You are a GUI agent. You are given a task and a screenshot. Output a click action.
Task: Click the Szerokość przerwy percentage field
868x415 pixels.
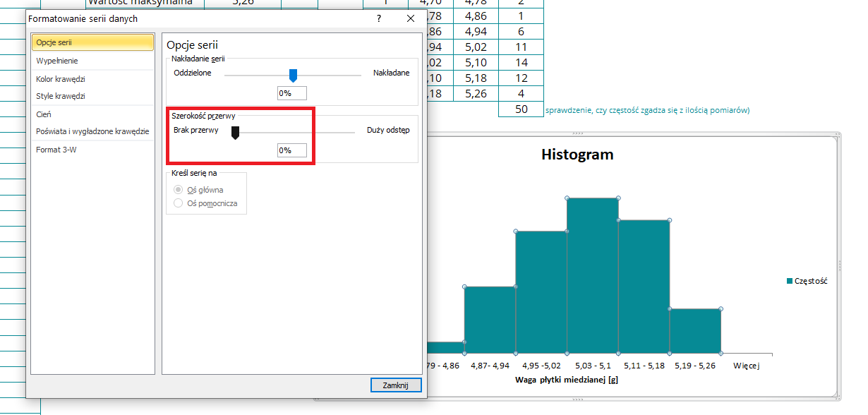tap(292, 150)
